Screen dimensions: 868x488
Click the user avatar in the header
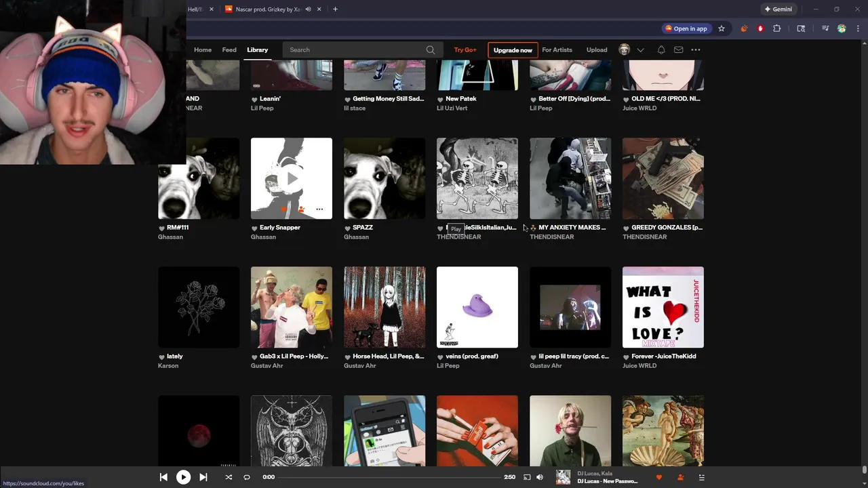pyautogui.click(x=625, y=49)
